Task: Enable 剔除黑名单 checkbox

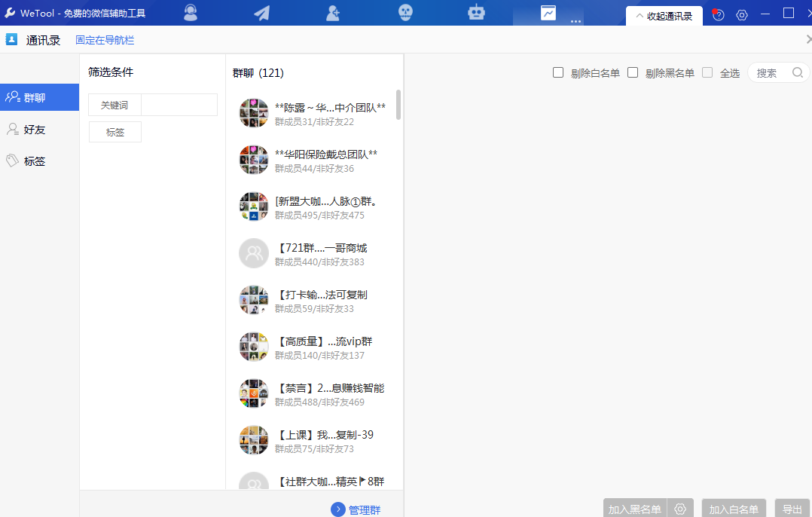Action: 632,72
